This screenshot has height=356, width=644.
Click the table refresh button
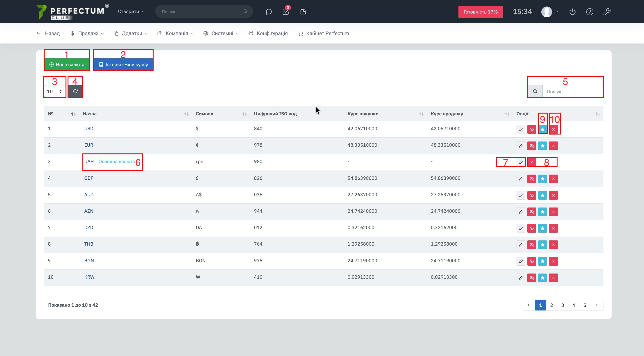(x=75, y=91)
